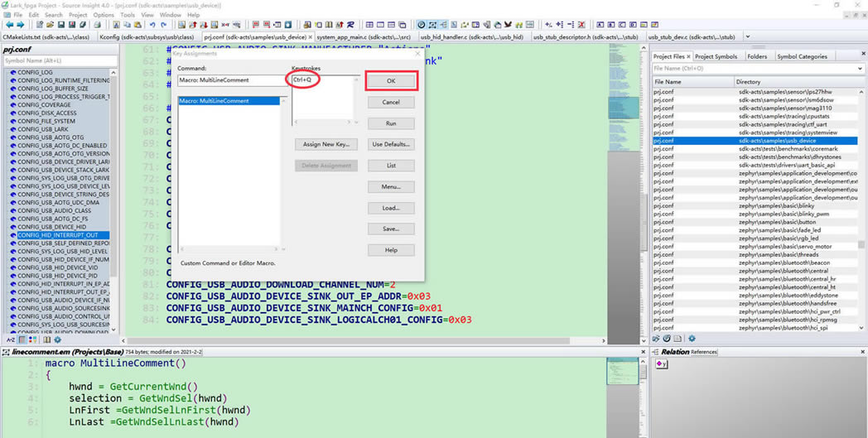868x438 pixels.
Task: Click the Paste clipboard icon
Action: pyautogui.click(x=137, y=25)
